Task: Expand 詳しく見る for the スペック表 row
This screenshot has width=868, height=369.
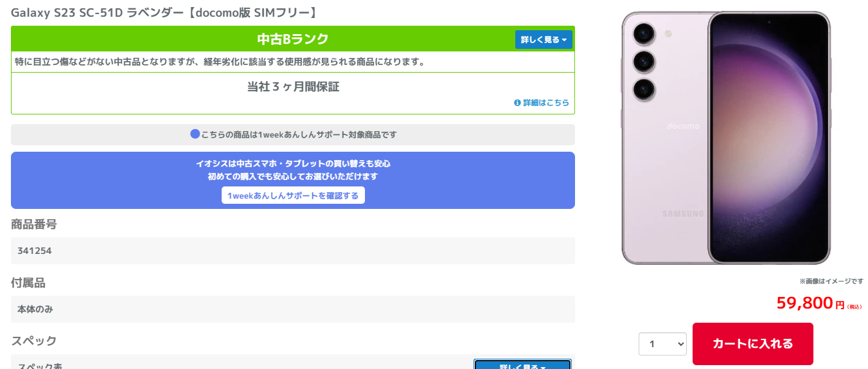Action: tap(522, 365)
